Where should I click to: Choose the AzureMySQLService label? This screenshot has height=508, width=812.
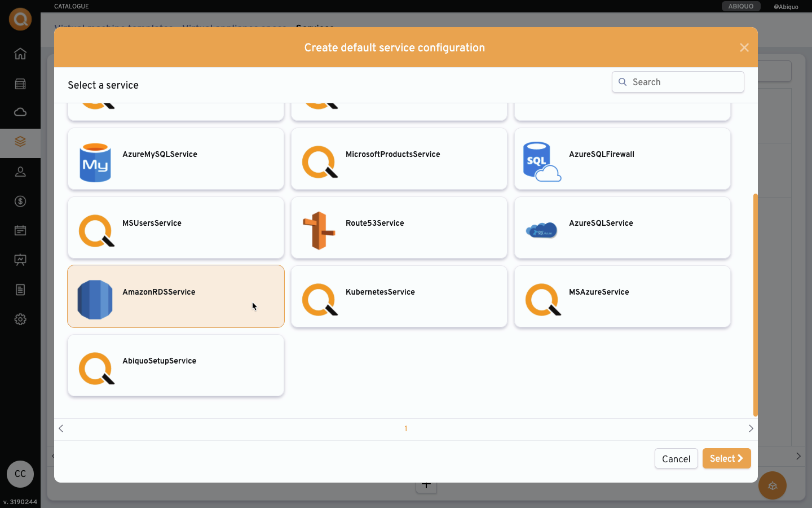coord(160,154)
